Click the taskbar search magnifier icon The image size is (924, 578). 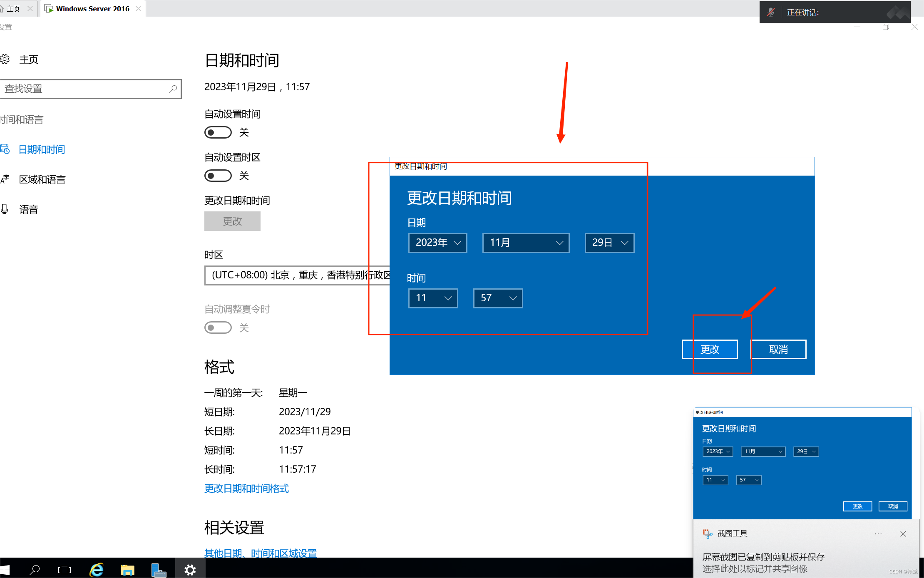coord(35,569)
